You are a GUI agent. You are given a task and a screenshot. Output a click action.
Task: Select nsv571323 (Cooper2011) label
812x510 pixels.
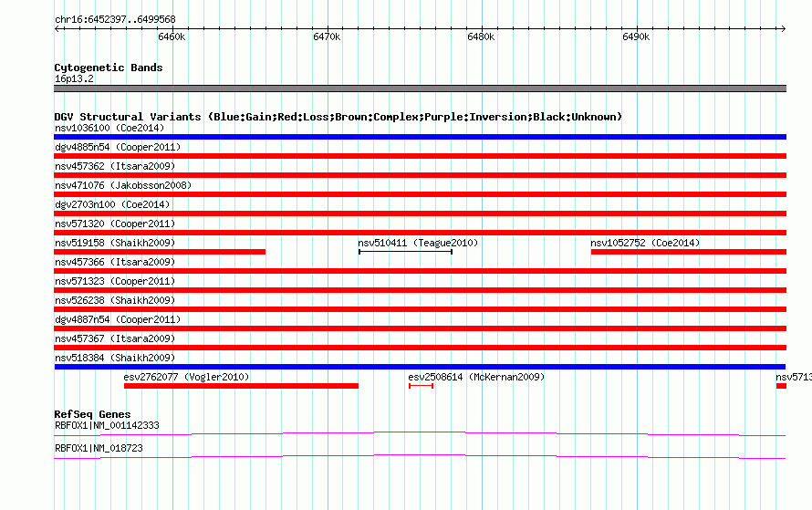115,281
